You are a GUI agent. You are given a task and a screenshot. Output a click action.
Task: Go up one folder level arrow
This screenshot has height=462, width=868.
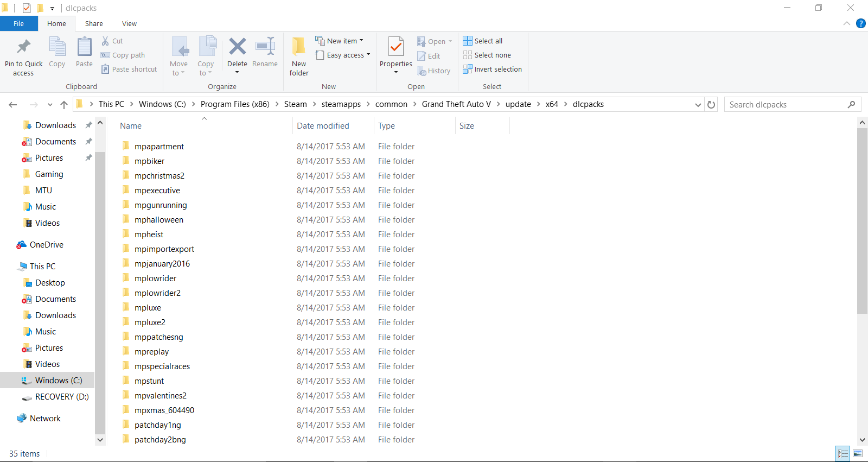click(x=64, y=104)
